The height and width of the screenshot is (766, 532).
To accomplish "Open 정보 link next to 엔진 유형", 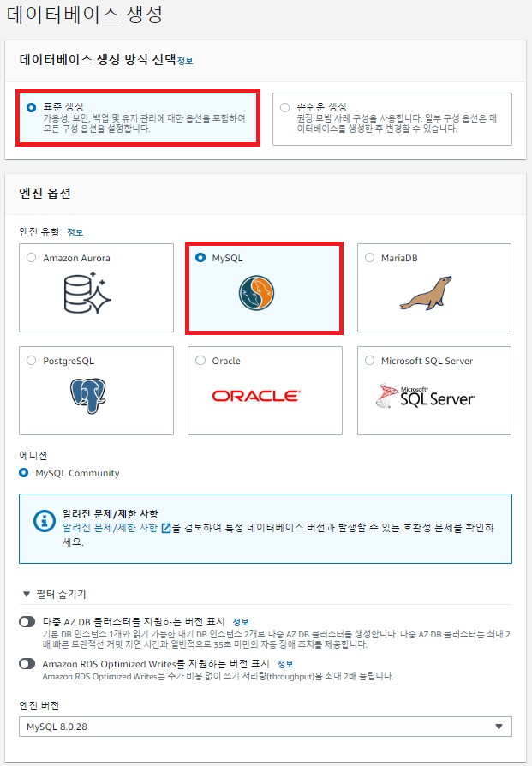I will coord(75,232).
